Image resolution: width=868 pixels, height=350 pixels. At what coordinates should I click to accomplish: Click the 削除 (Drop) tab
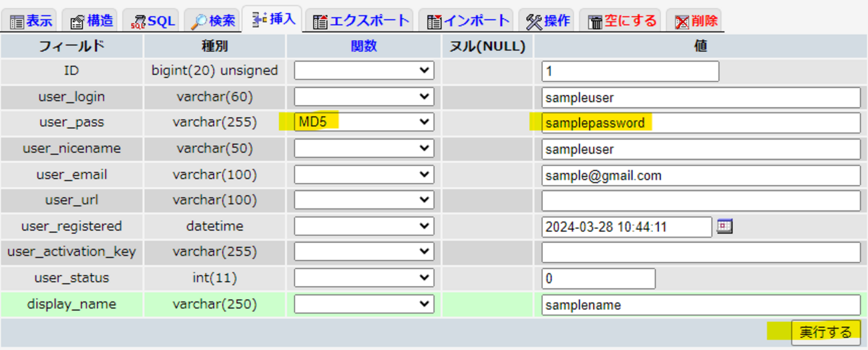pyautogui.click(x=695, y=21)
